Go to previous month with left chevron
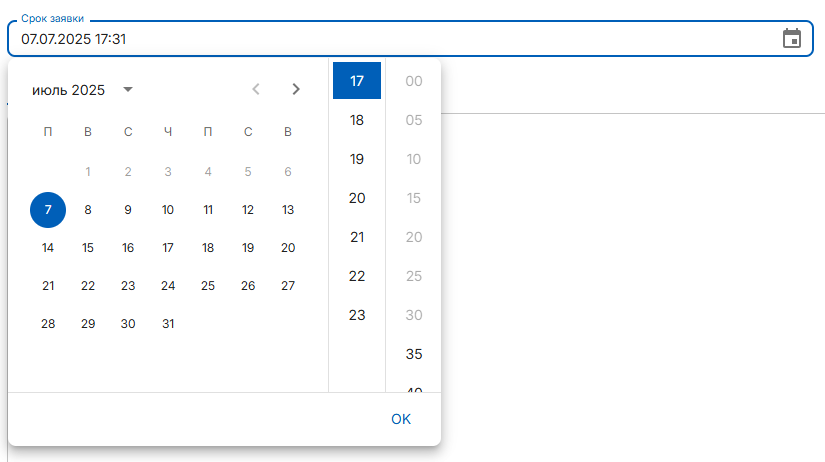 256,89
